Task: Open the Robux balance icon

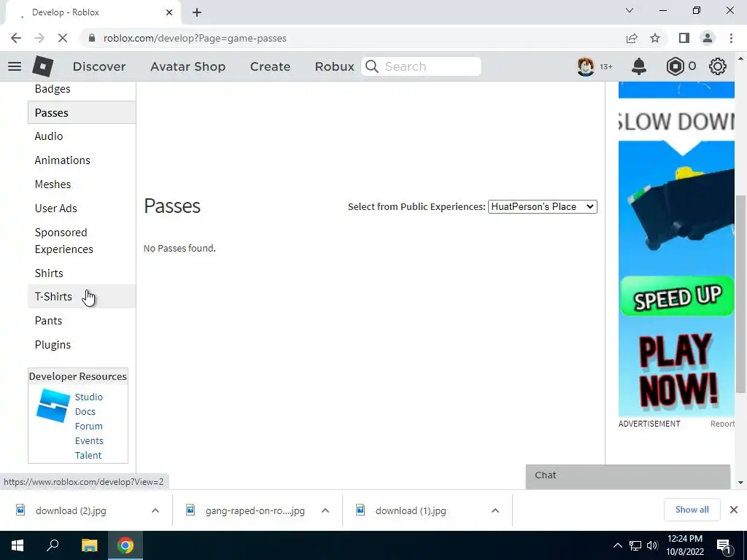Action: pyautogui.click(x=675, y=66)
